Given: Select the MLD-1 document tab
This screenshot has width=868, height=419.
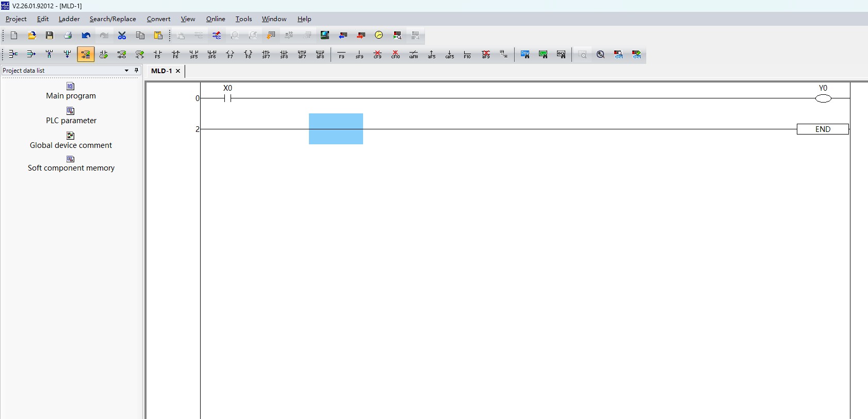Looking at the screenshot, I should pos(161,71).
